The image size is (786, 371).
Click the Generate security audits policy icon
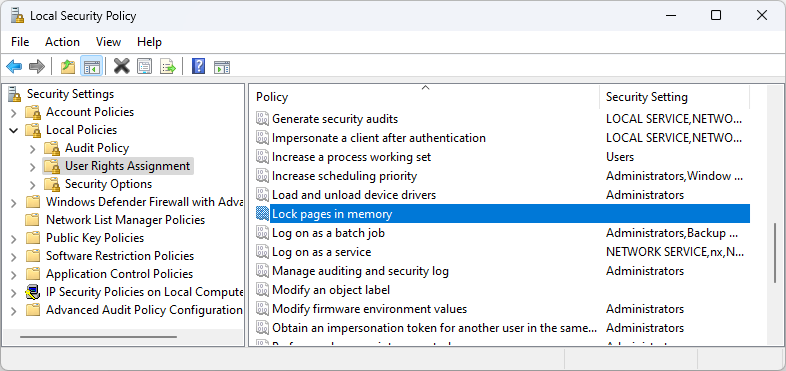tap(263, 119)
